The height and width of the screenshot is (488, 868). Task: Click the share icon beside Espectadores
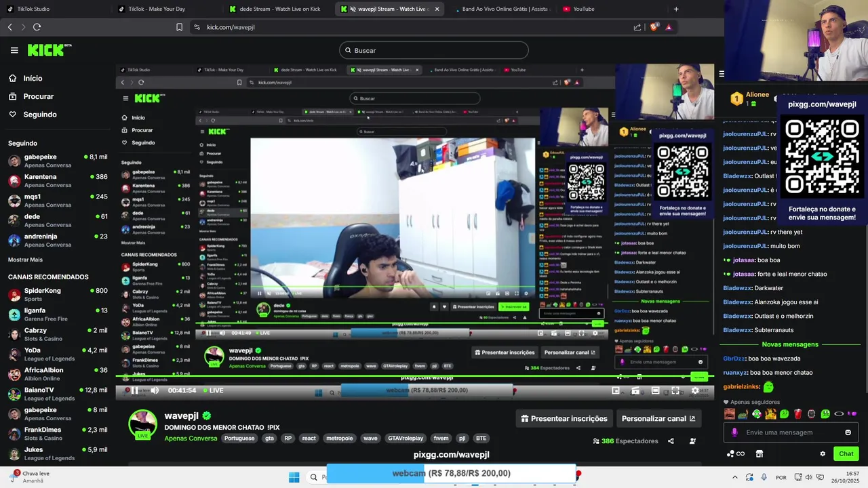point(671,441)
